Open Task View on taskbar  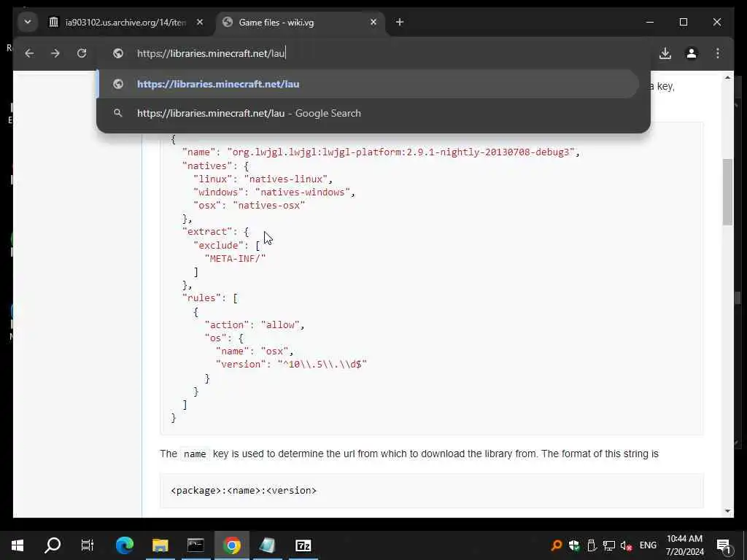tap(88, 545)
